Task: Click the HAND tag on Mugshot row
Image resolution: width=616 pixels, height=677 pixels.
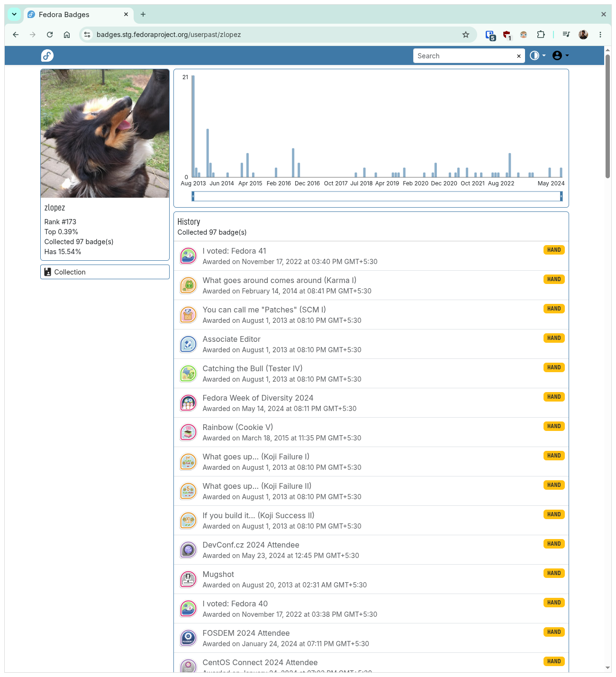Action: [554, 573]
